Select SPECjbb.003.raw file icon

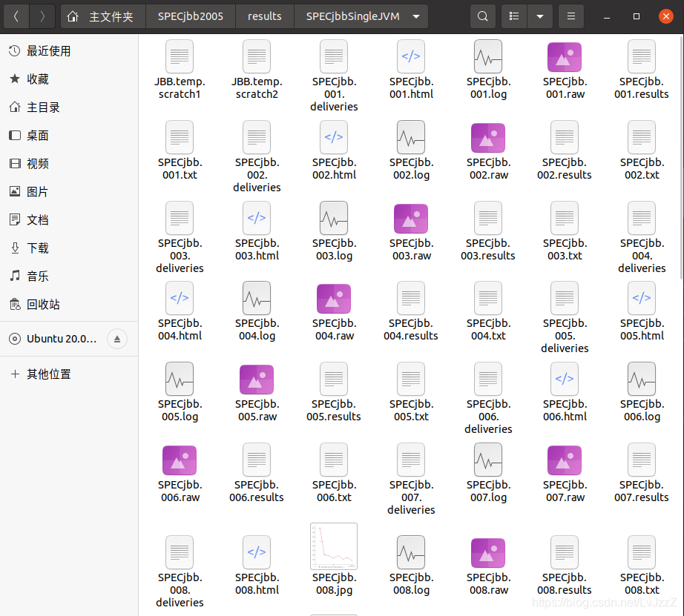pos(411,219)
